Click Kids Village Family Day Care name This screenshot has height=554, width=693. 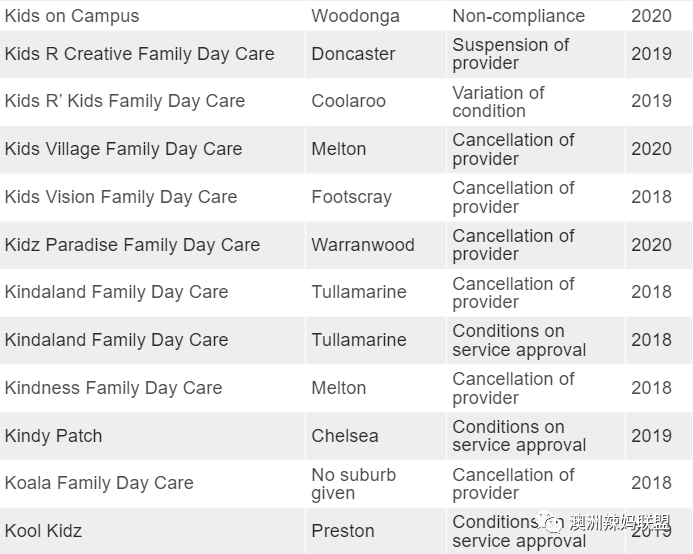[x=123, y=149]
